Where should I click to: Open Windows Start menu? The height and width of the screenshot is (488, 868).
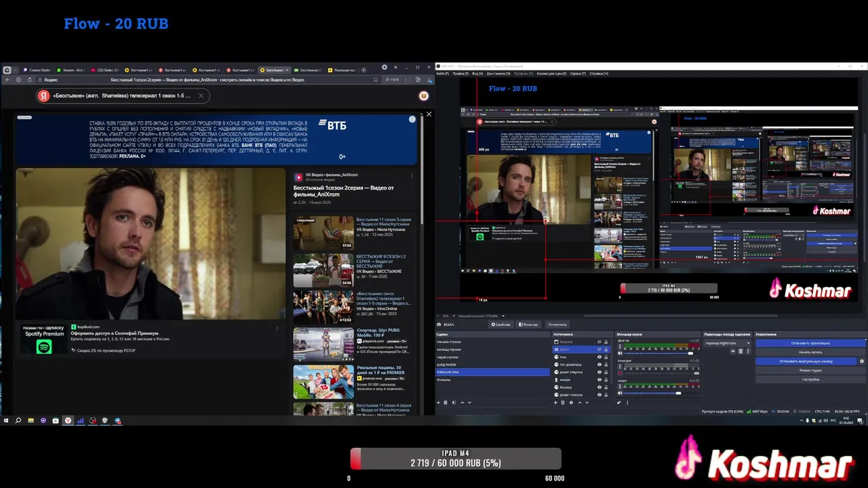(6, 421)
